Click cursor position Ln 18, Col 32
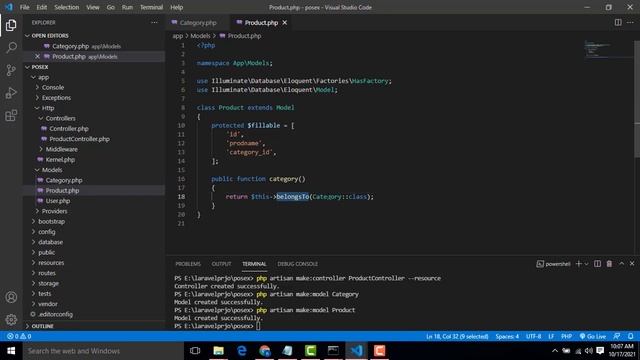Viewport: 640px width, 360px height. click(457, 336)
